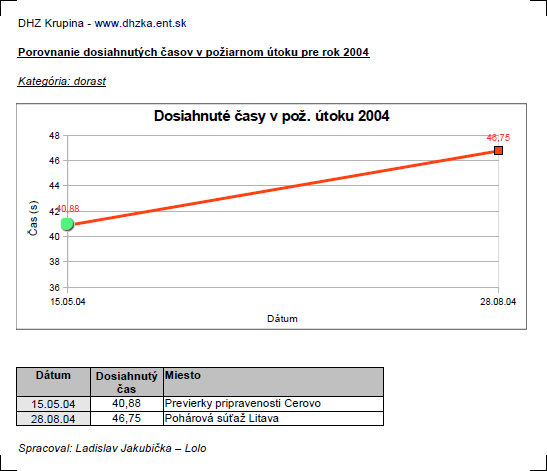Screen dimensions: 547x471
Task: Click the Previerky pripravenosti Cerovo cell
Action: coord(274,404)
